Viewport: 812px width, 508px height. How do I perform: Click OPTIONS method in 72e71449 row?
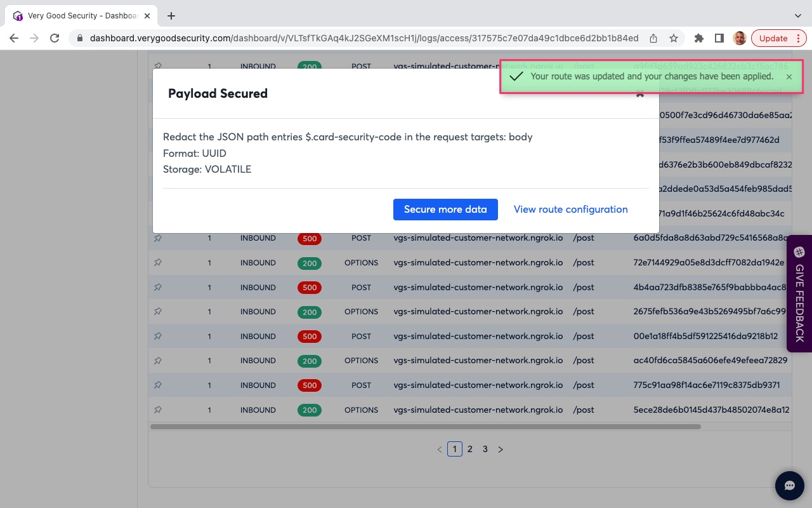pos(361,263)
